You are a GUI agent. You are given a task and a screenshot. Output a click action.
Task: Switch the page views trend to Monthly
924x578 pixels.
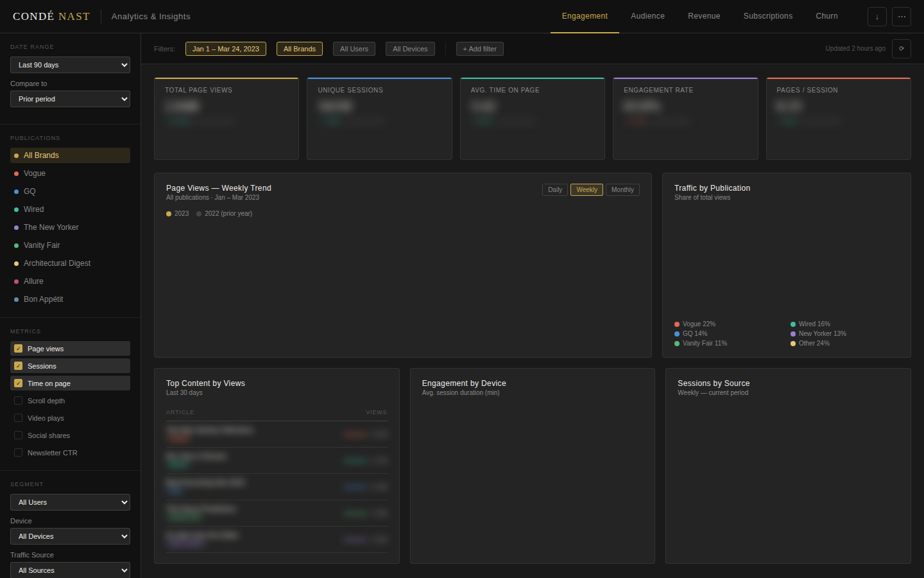(x=622, y=189)
